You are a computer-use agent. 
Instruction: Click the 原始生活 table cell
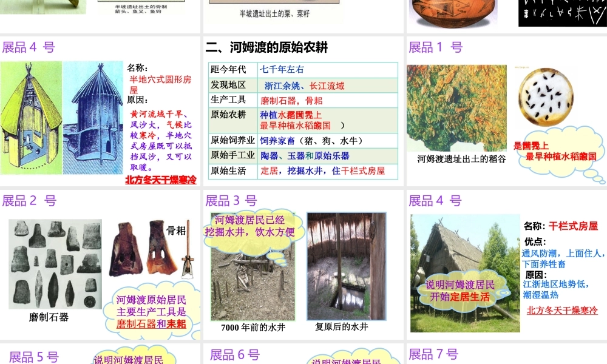[x=233, y=171]
